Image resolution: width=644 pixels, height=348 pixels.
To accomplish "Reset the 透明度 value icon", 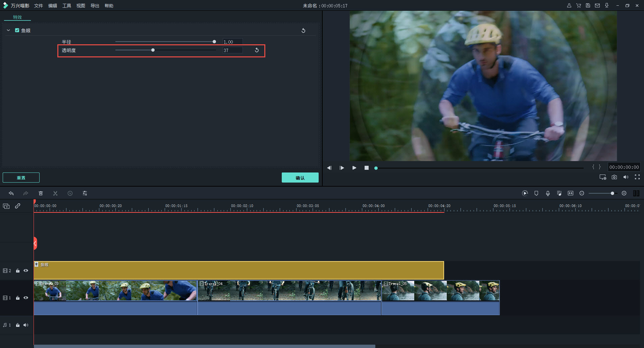I will coord(257,50).
